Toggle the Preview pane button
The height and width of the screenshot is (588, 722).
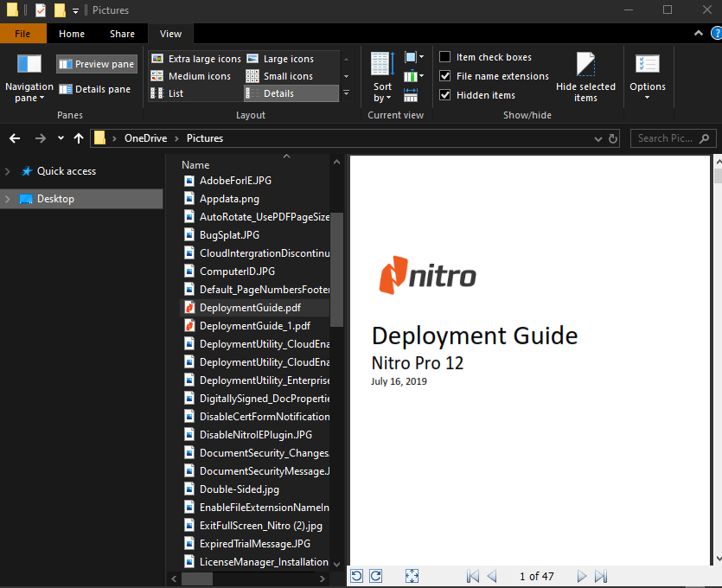[96, 64]
